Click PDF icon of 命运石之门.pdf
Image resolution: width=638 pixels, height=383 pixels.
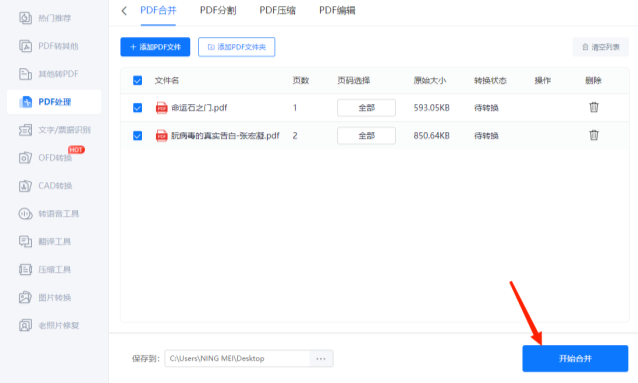(162, 108)
